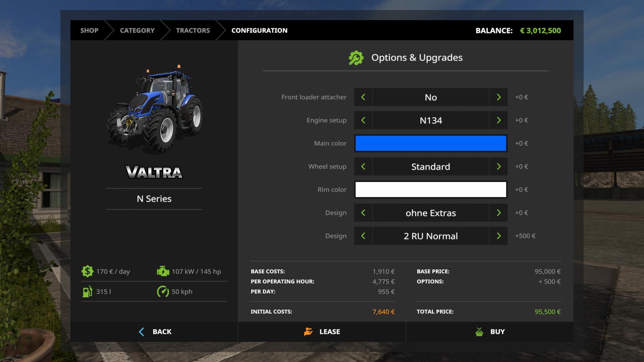
Task: Click the shopping basket icon beside BUY
Action: pos(479,331)
